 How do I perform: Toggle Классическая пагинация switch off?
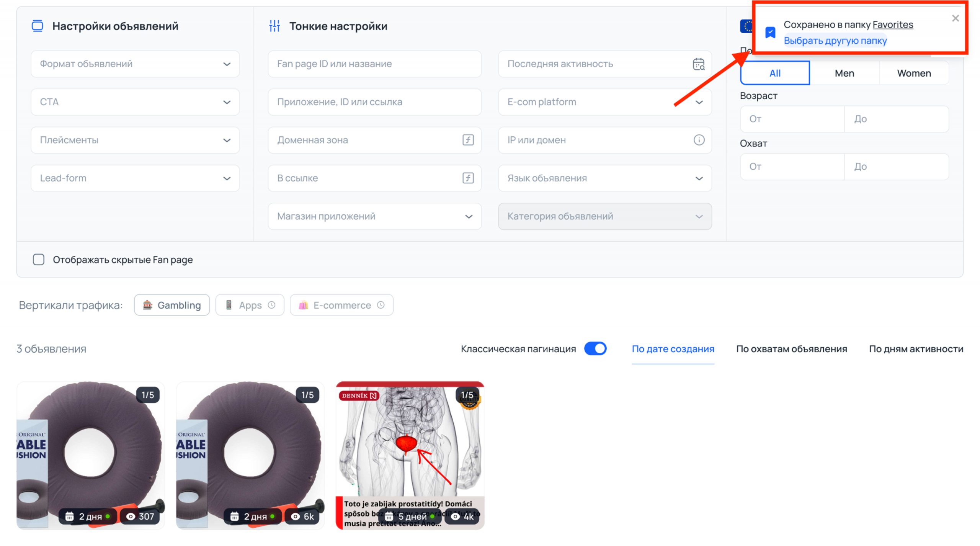595,349
